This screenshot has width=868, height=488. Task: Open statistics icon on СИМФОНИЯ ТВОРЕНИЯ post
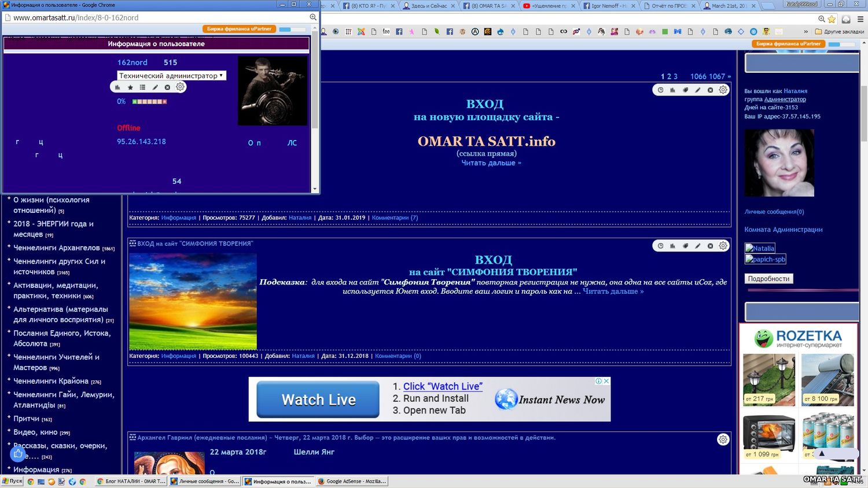click(672, 246)
